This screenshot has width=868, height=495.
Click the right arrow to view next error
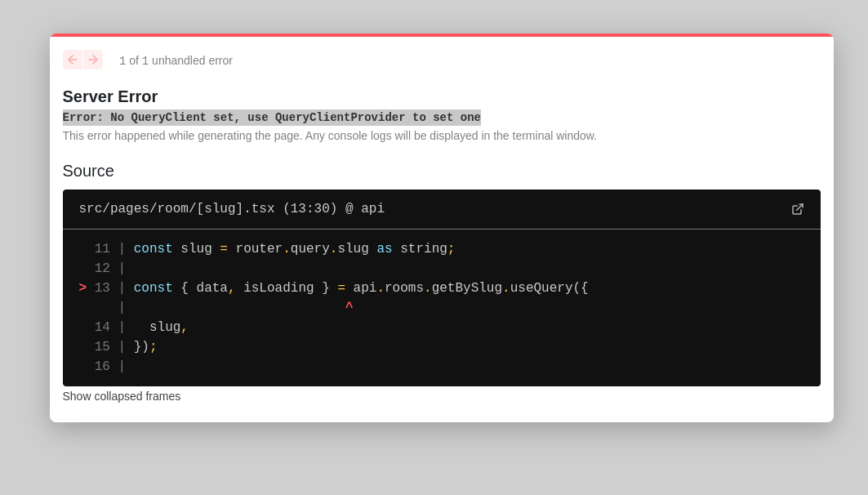pos(93,60)
